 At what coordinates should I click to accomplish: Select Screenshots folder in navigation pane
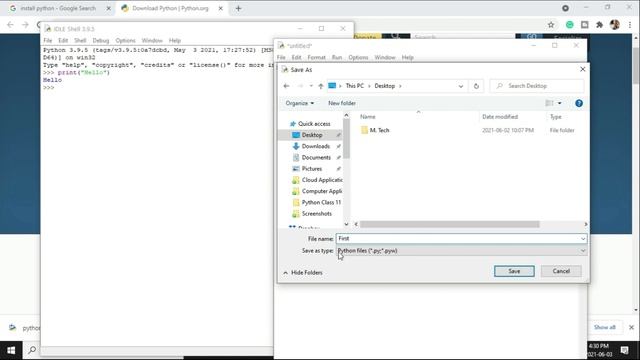(x=312, y=213)
